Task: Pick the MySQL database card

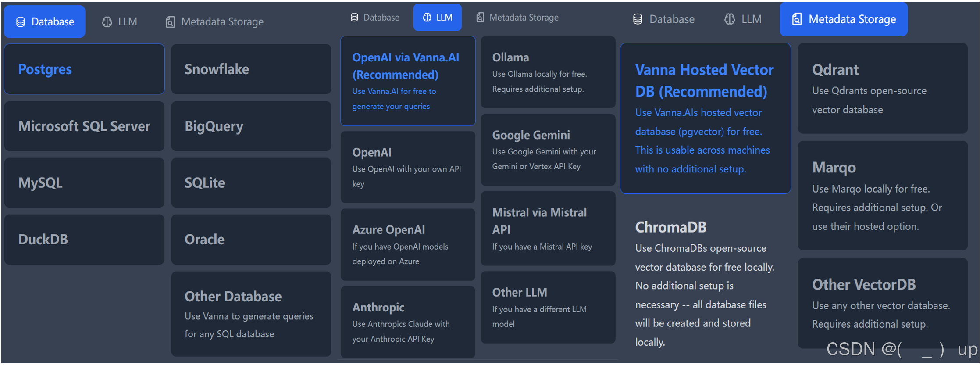Action: 84,182
